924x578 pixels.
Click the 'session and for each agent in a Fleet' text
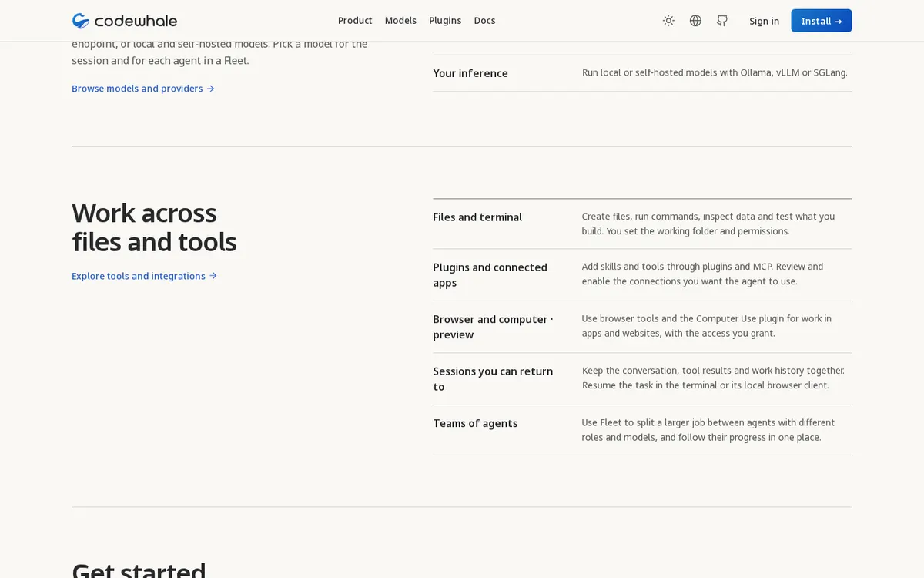(160, 60)
